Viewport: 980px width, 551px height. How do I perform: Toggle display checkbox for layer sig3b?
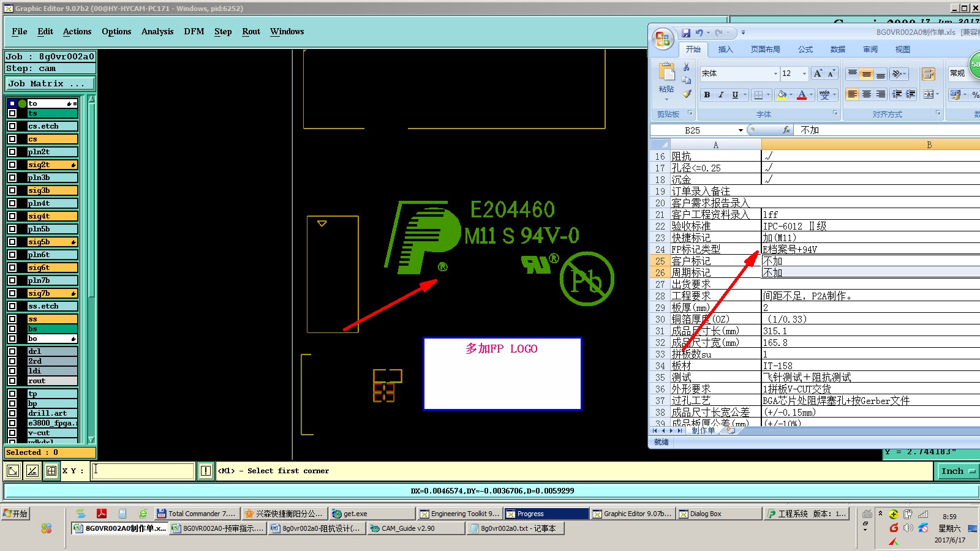click(x=12, y=190)
